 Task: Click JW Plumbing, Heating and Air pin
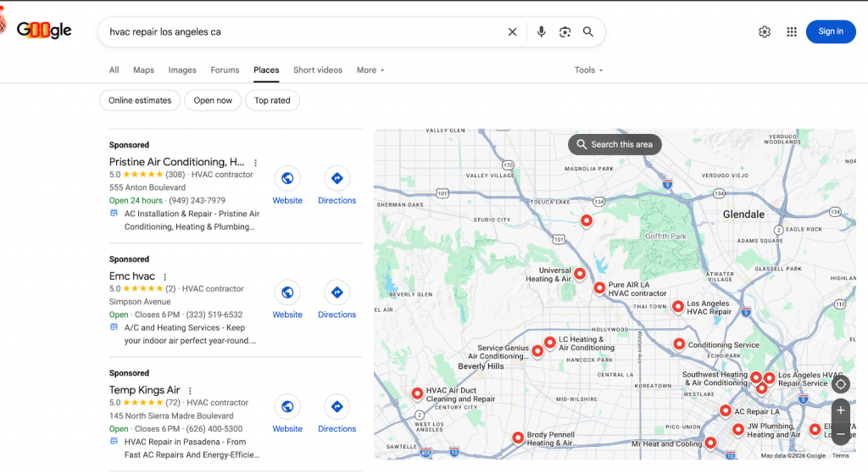(x=738, y=430)
